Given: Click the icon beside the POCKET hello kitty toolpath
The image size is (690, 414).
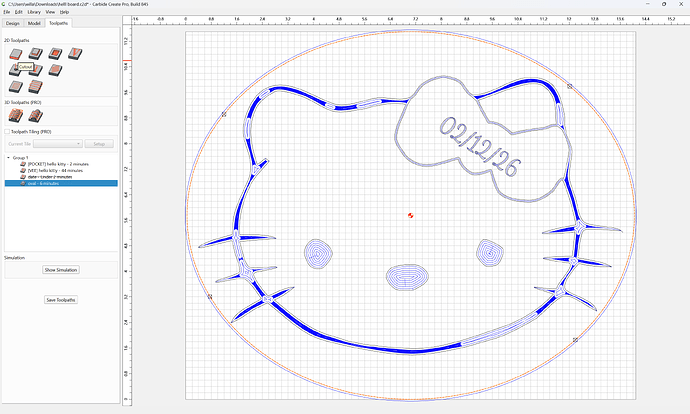Looking at the screenshot, I should [x=23, y=164].
